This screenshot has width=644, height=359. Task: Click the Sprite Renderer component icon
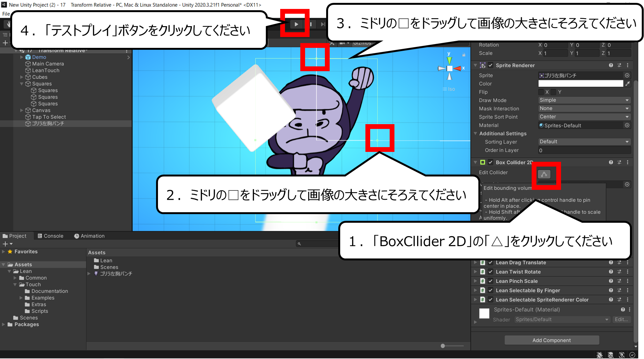tap(483, 65)
